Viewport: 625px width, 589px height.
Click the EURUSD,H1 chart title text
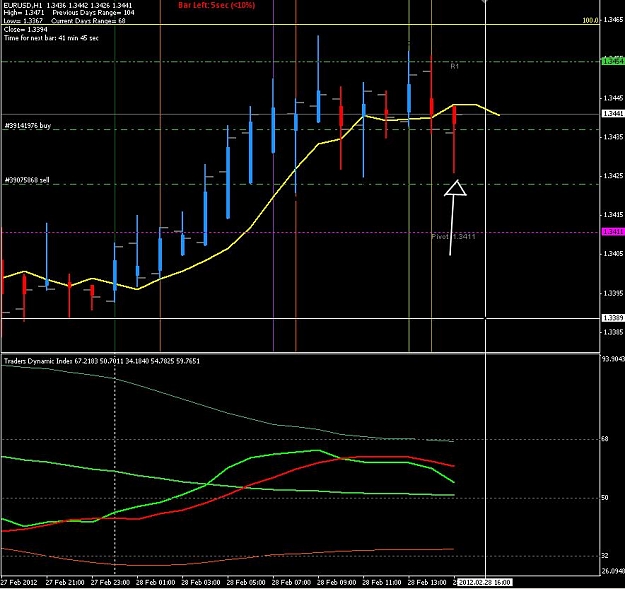pyautogui.click(x=22, y=5)
